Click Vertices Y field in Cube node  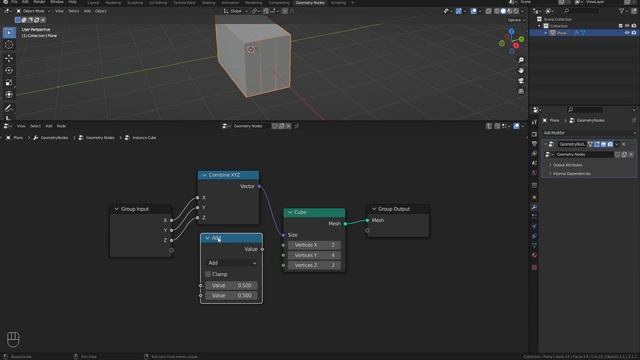point(314,256)
